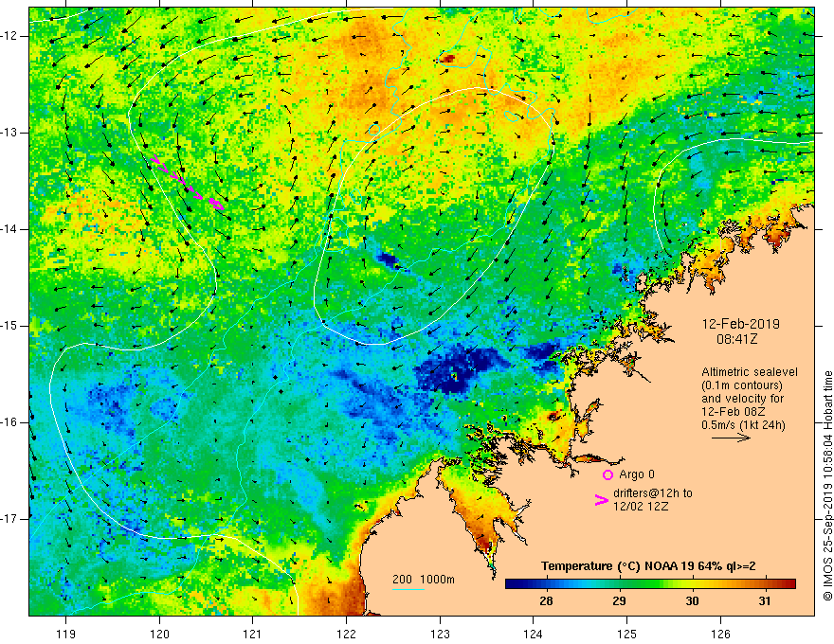Image resolution: width=834 pixels, height=644 pixels.
Task: Click the '0.5m/s (1kt 24h)' label
Action: point(743,424)
